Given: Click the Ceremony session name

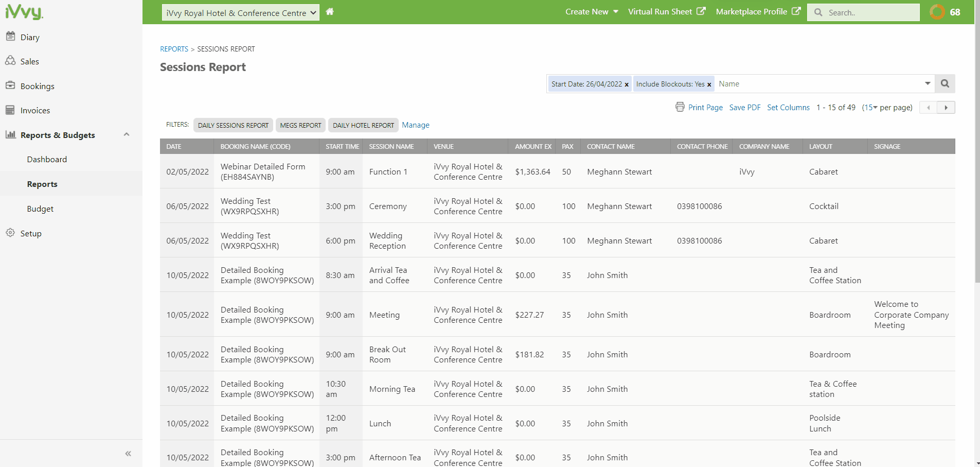Looking at the screenshot, I should coord(388,206).
